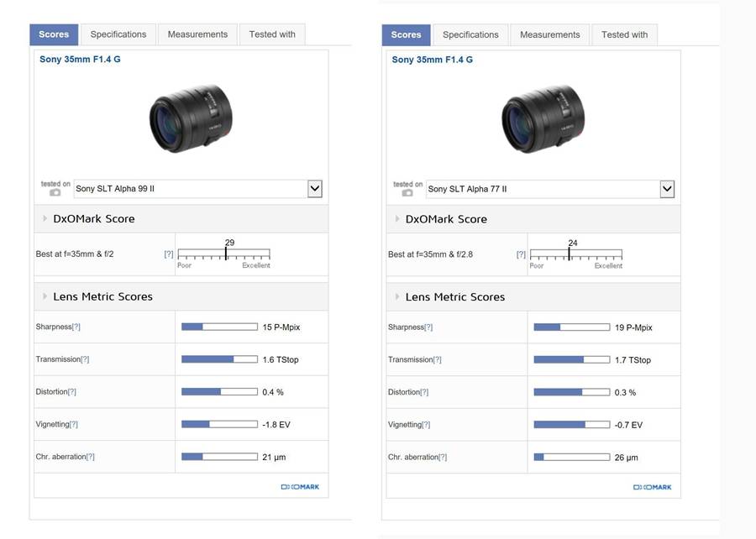This screenshot has width=756, height=539.
Task: Click help [?] next to right score f/2.8
Action: pos(521,254)
